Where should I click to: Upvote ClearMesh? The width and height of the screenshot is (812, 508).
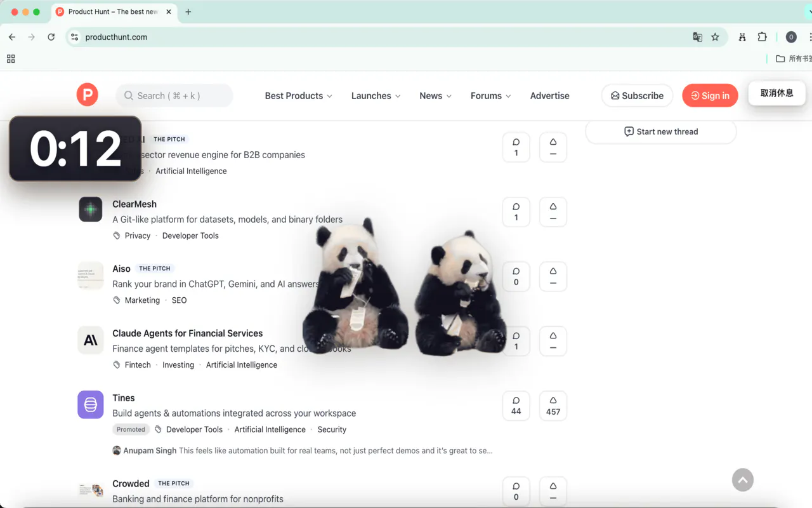click(553, 212)
